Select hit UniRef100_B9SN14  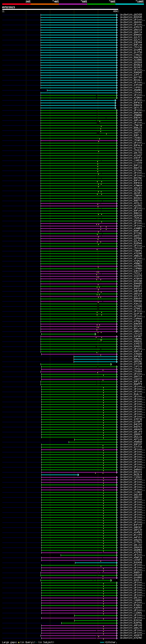[131, 65]
